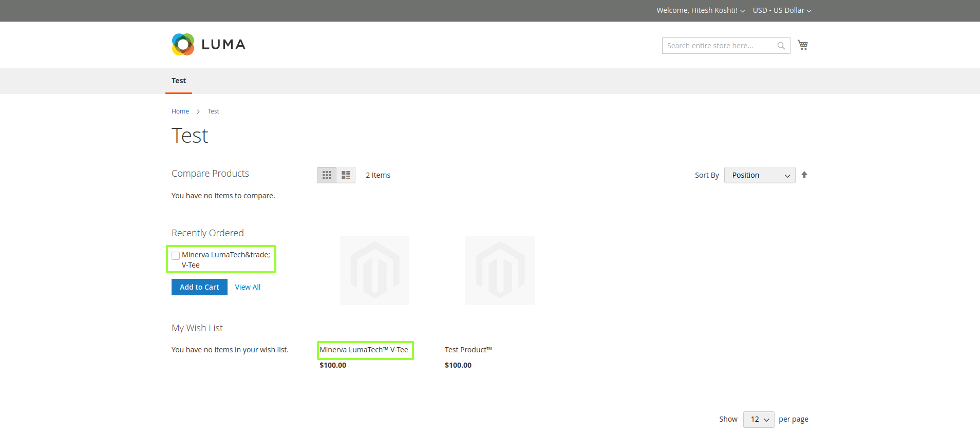980x435 pixels.
Task: Click the 2 Items count text
Action: 378,175
